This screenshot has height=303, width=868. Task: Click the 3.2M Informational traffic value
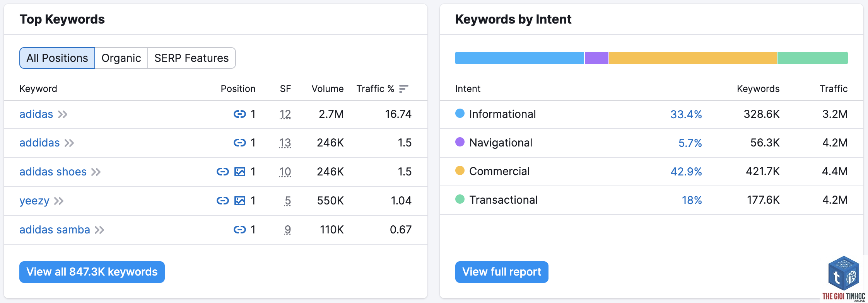tap(835, 114)
